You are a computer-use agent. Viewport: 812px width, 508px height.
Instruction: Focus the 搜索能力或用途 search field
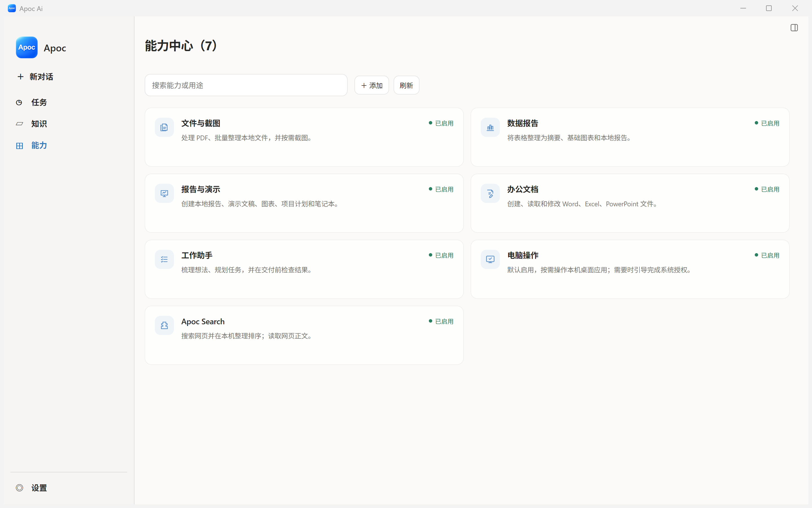(x=246, y=85)
